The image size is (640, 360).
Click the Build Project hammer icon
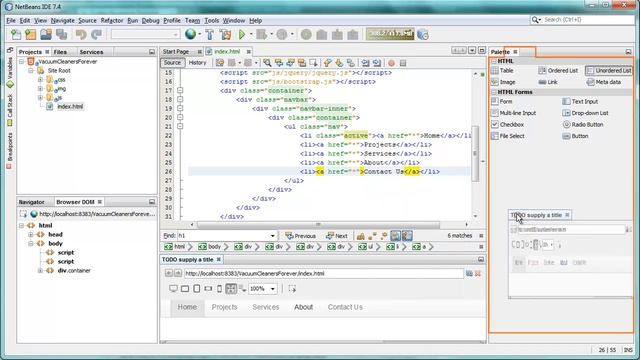(210, 35)
